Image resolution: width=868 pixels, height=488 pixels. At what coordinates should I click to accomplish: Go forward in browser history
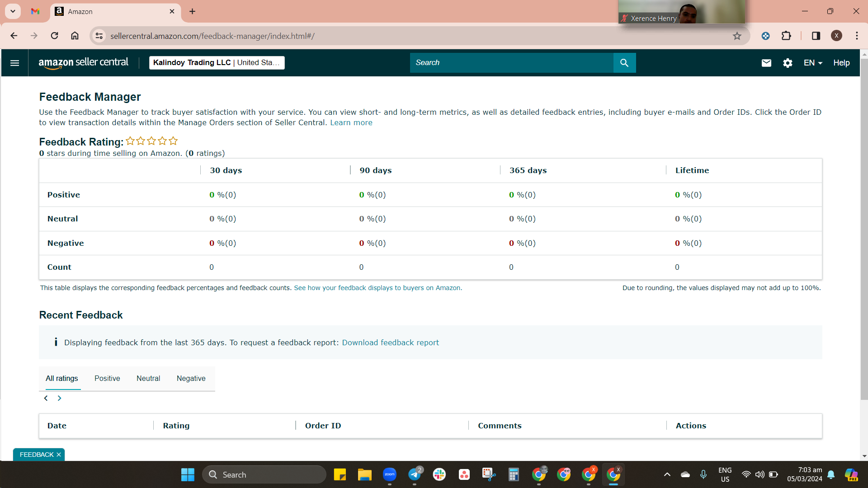[x=34, y=36]
